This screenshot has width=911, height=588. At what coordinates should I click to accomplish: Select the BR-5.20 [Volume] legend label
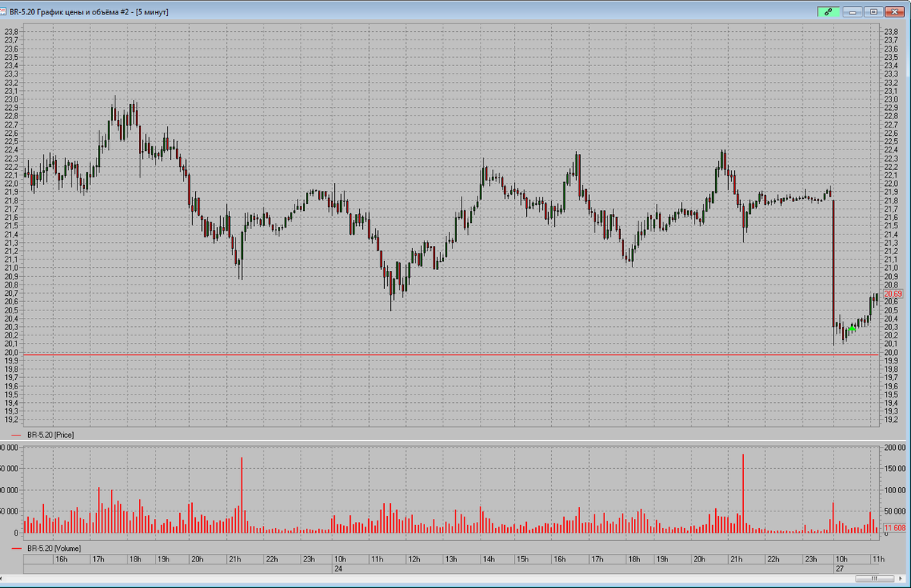point(53,548)
